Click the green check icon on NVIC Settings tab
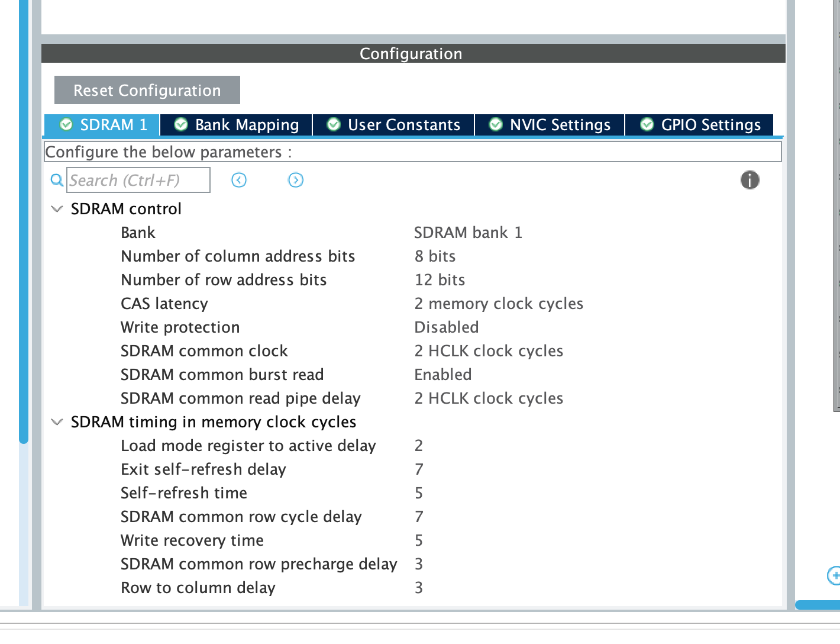Image resolution: width=840 pixels, height=644 pixels. point(495,124)
